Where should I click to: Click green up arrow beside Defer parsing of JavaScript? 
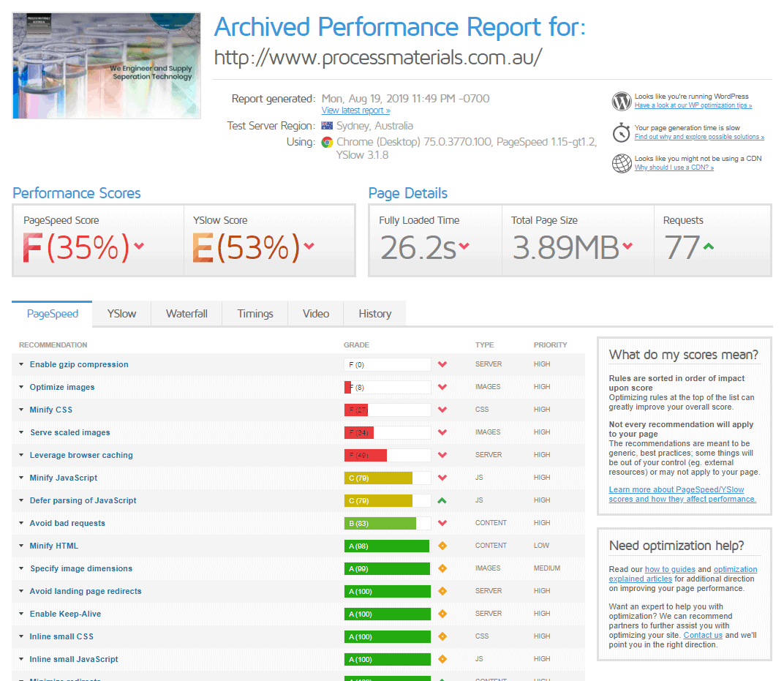pos(442,500)
